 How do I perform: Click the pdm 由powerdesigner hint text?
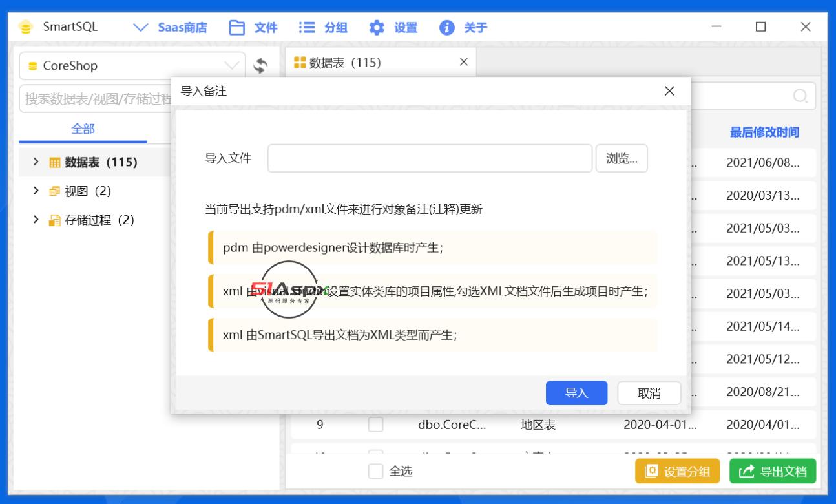[x=333, y=247]
